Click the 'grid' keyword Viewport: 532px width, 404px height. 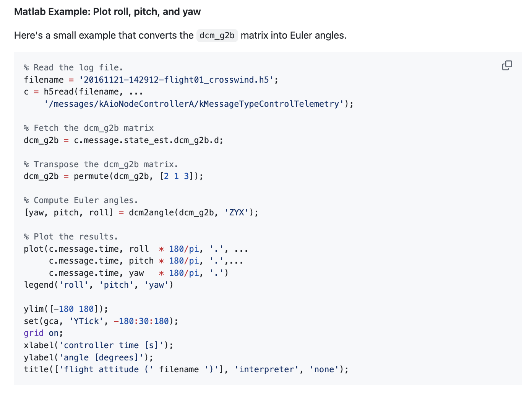[34, 333]
